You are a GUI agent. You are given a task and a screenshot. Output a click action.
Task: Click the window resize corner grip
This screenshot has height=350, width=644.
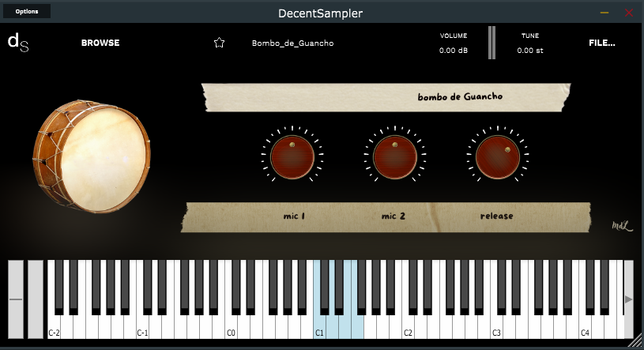click(636, 341)
